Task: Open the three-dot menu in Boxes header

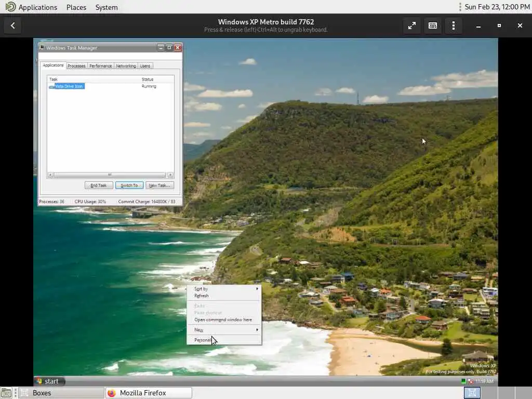Action: coord(453,26)
